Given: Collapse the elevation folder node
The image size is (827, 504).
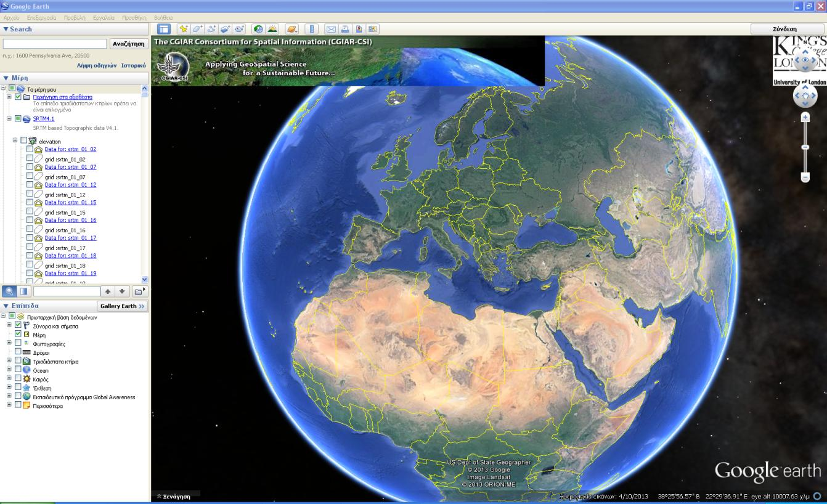Looking at the screenshot, I should (x=15, y=140).
